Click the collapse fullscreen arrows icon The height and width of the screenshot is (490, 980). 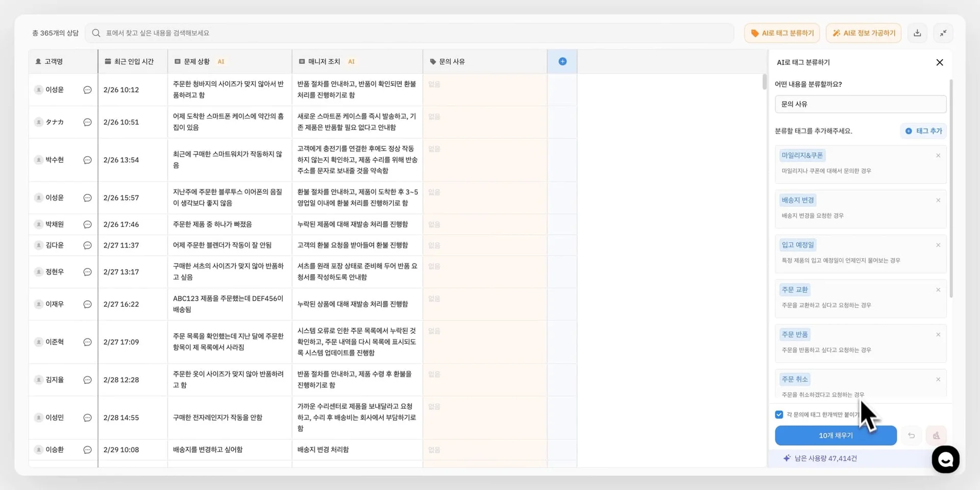point(943,33)
